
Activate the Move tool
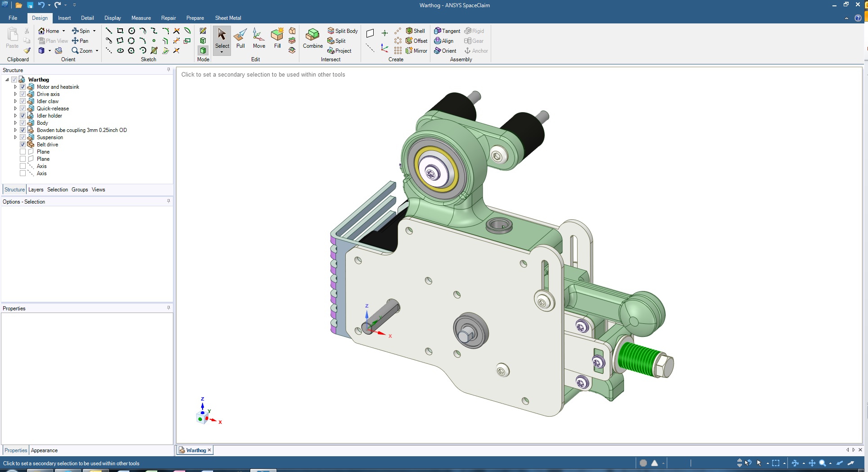tap(259, 38)
